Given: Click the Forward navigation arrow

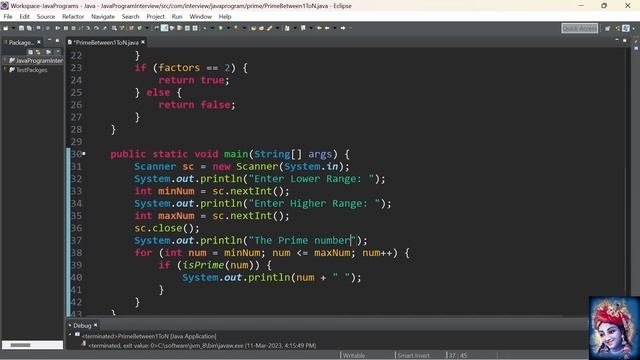Looking at the screenshot, I should [343, 28].
